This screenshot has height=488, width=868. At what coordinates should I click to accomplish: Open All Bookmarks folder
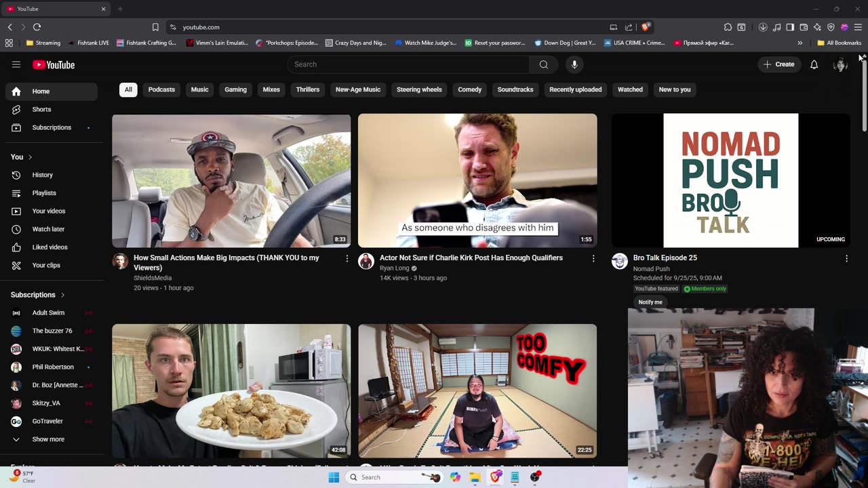point(839,43)
